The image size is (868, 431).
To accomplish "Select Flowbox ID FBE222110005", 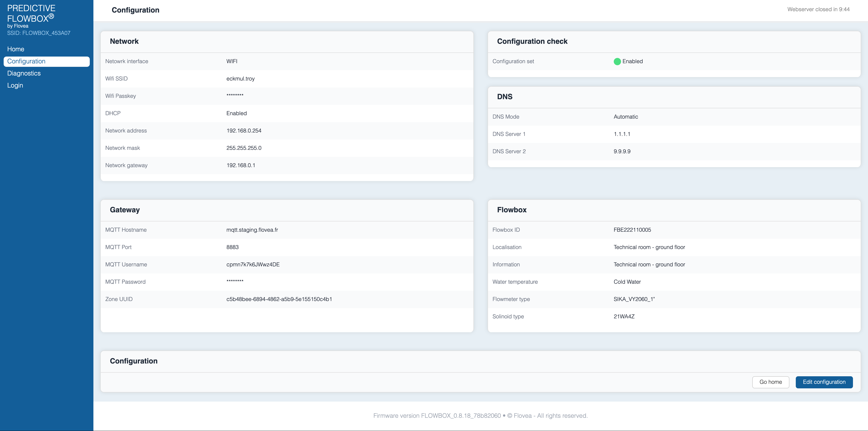I will click(x=632, y=230).
